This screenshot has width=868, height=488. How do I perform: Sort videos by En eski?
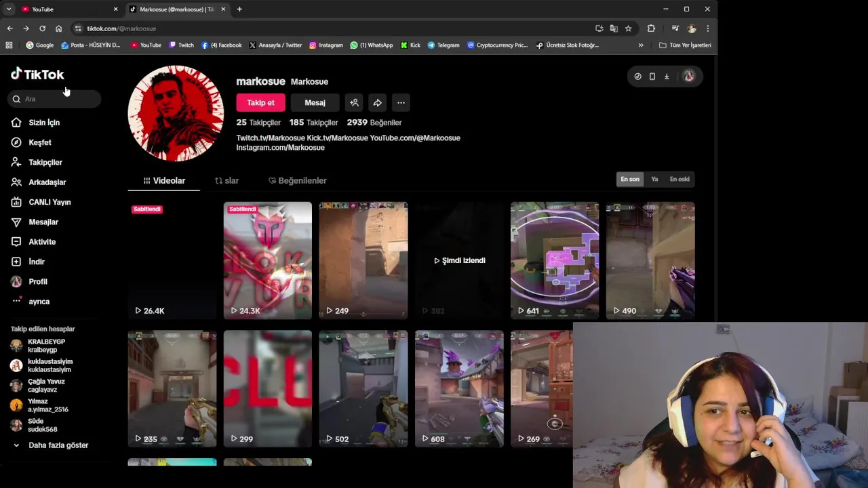point(679,179)
